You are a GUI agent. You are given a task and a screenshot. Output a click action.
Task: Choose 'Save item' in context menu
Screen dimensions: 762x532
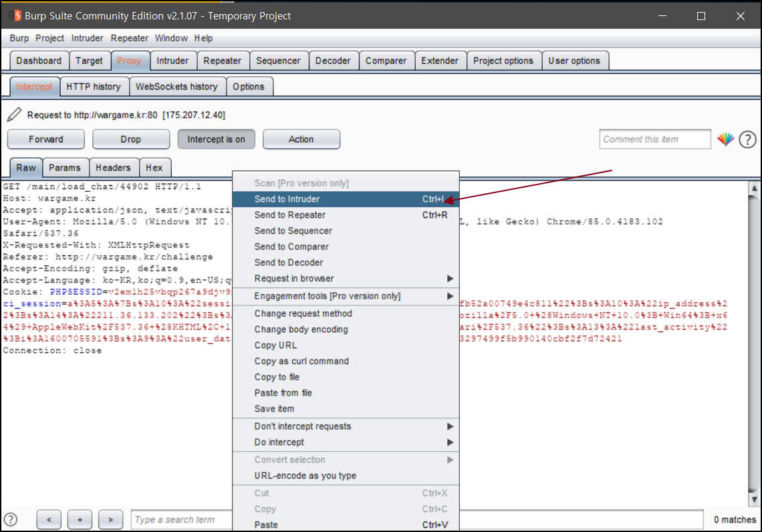[x=346, y=408]
